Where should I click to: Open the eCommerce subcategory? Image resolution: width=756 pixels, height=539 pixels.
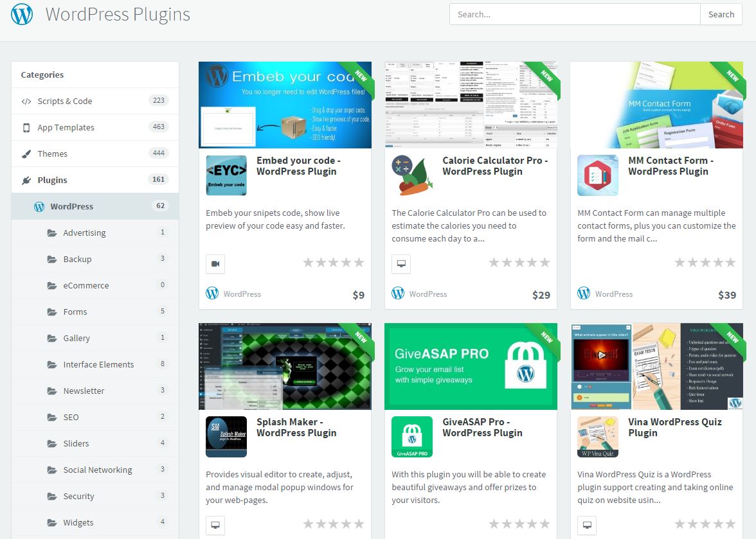pos(95,285)
